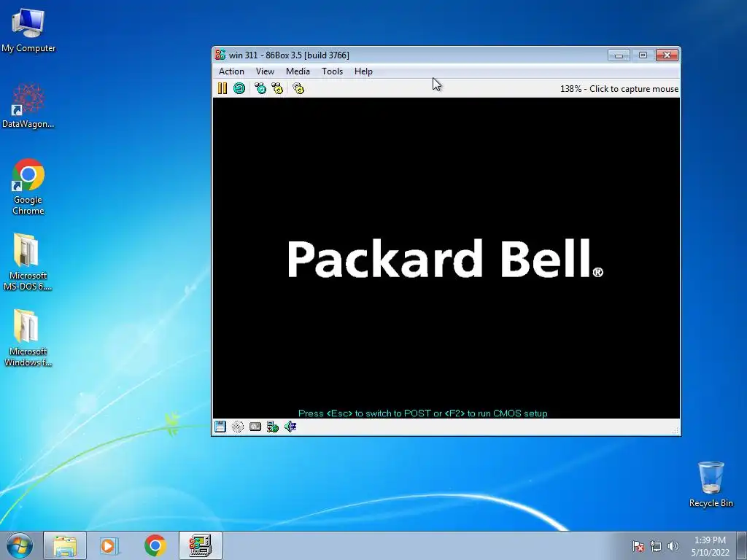The width and height of the screenshot is (747, 560).
Task: Open the View menu
Action: tap(265, 71)
